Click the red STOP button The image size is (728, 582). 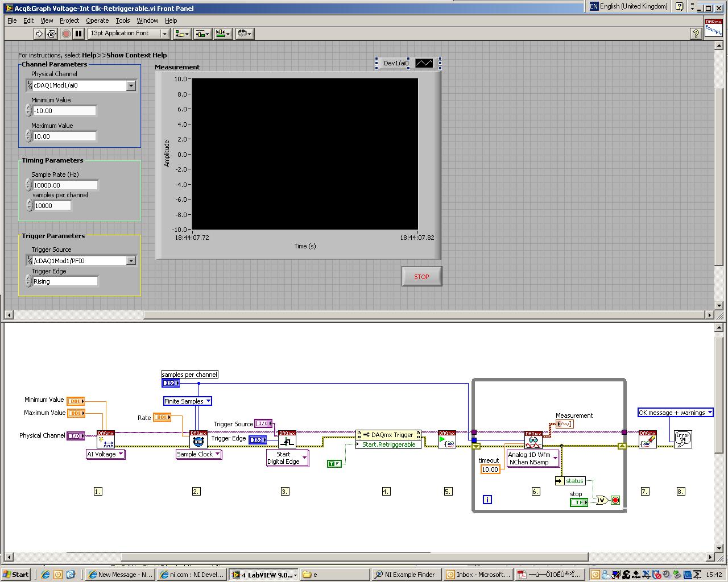coord(421,276)
